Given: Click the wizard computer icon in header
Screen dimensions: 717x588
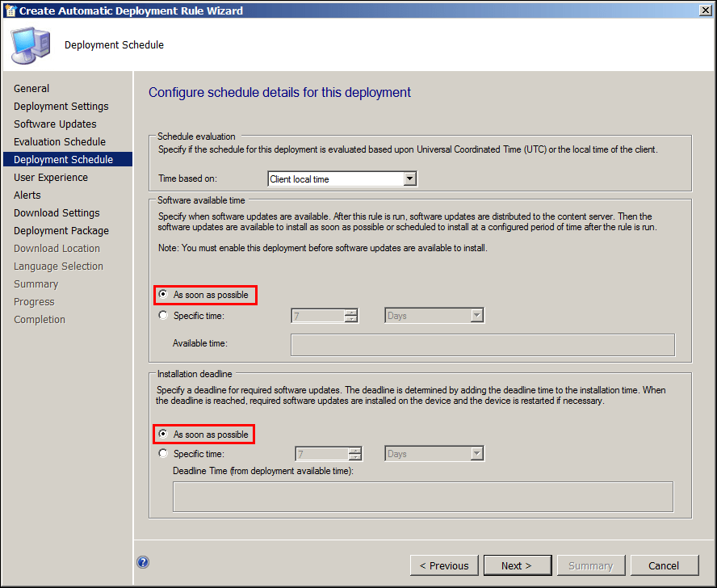Looking at the screenshot, I should click(31, 45).
